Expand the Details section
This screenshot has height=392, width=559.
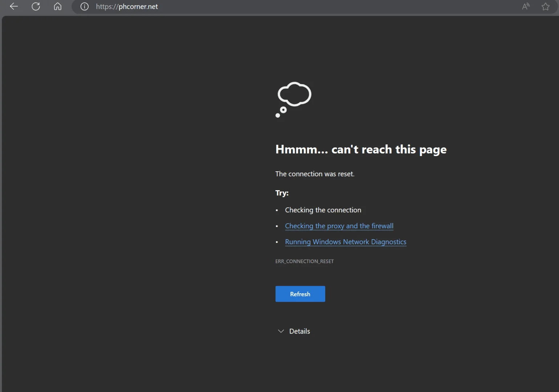(294, 331)
